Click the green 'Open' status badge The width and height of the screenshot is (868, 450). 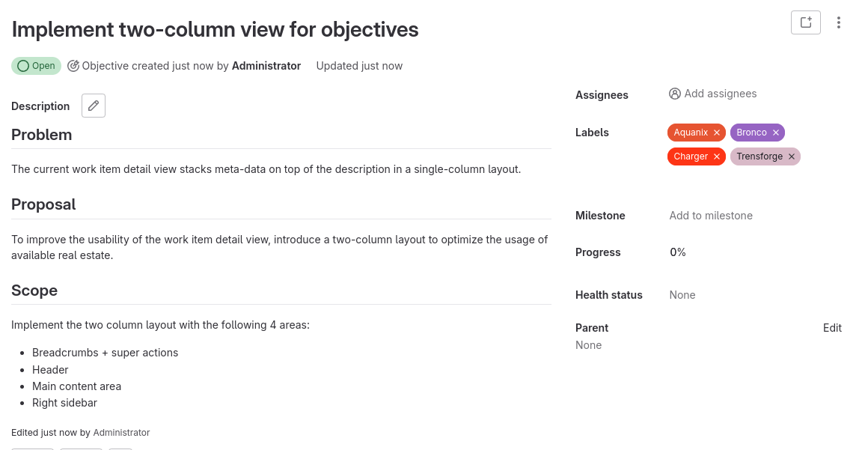(x=36, y=66)
